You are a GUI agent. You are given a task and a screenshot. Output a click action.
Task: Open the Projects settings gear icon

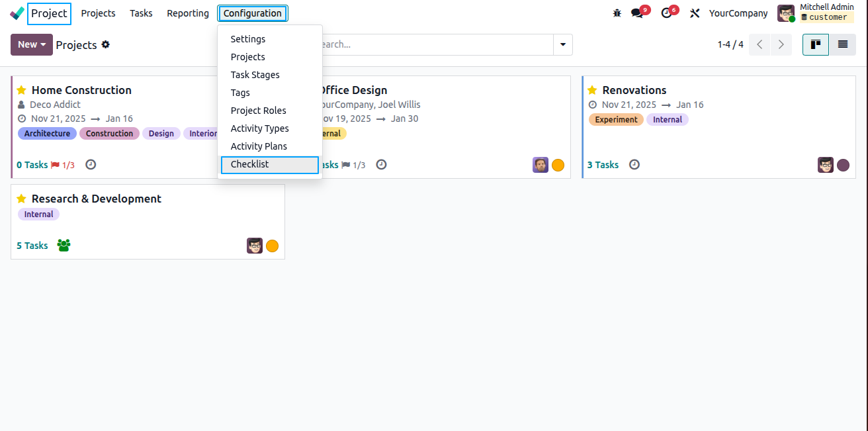[106, 44]
